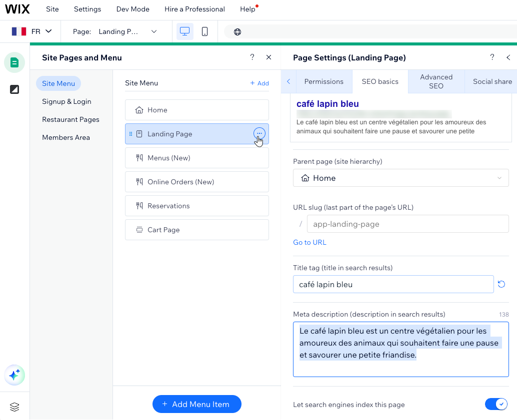Image resolution: width=517 pixels, height=420 pixels.
Task: Open the Layers icon at bottom left
Action: [14, 407]
